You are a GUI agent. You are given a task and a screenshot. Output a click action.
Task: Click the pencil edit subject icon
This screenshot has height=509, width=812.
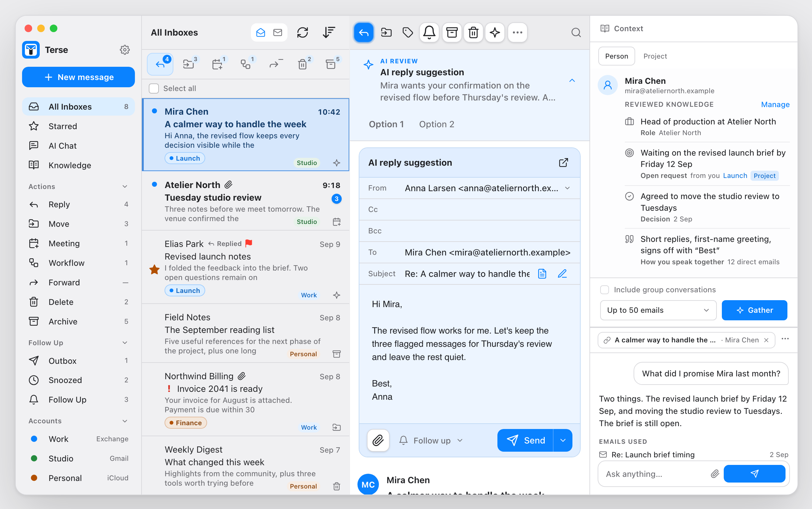(562, 274)
